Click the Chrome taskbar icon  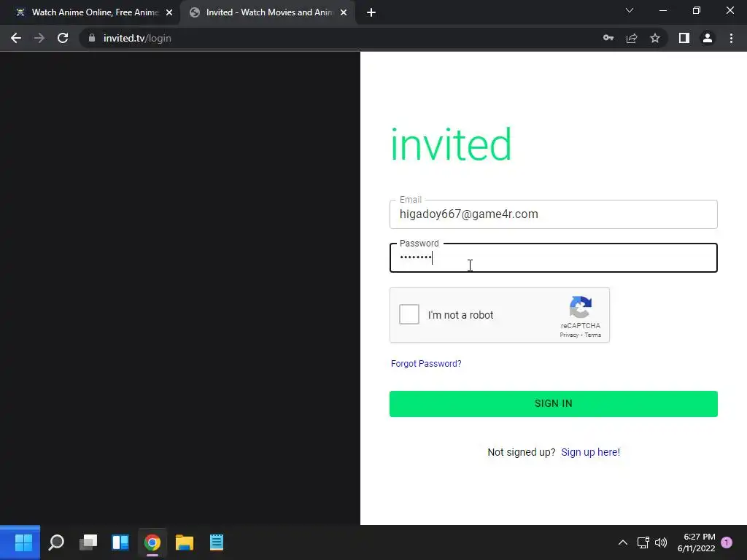[152, 542]
